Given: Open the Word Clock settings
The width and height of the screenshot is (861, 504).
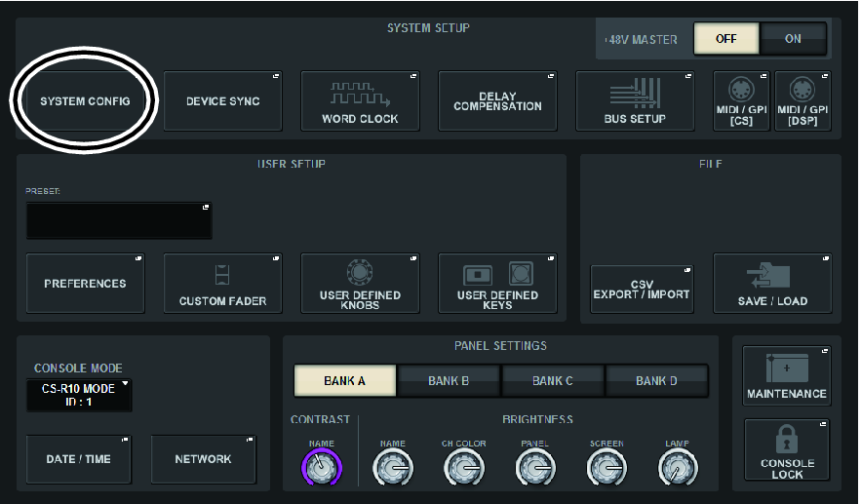Looking at the screenshot, I should point(359,101).
